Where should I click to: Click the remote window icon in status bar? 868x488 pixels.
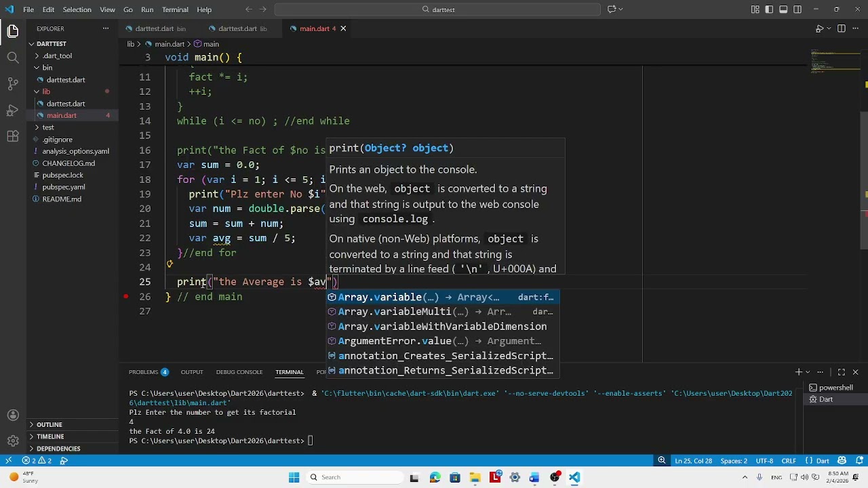[x=8, y=461]
